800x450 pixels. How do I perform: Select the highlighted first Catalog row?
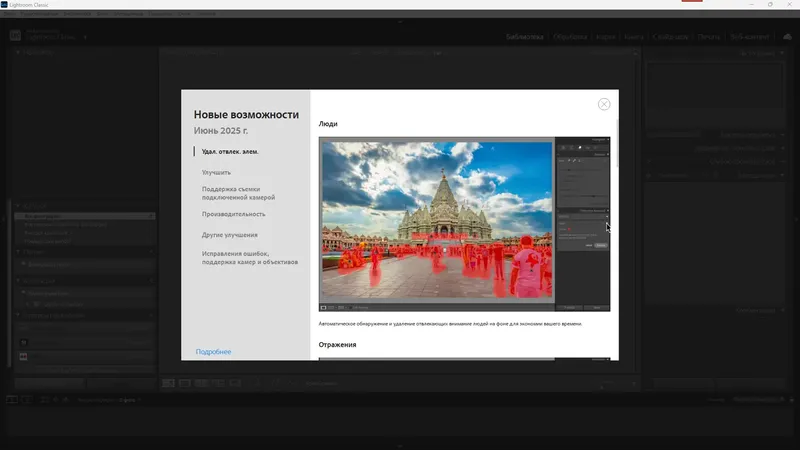pyautogui.click(x=85, y=216)
